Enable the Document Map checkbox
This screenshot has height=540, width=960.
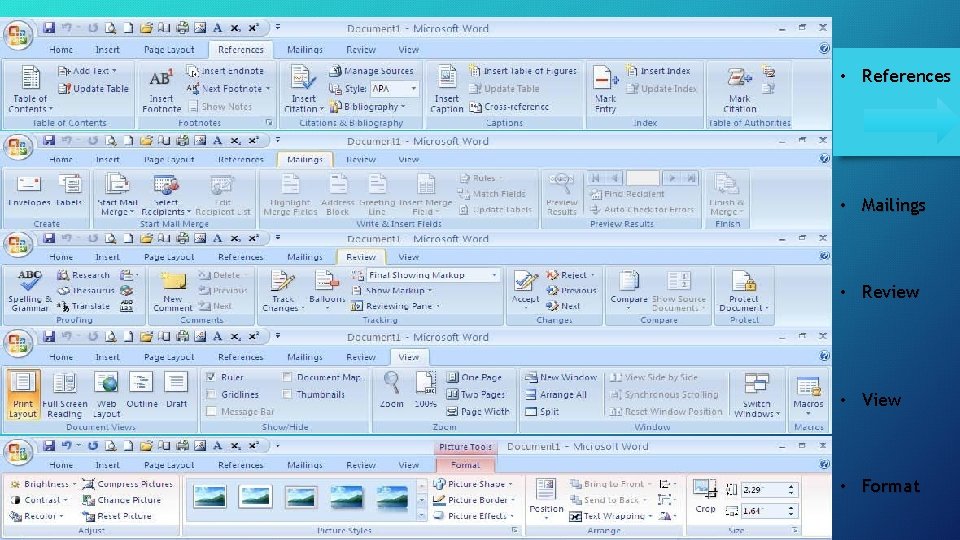coord(287,377)
